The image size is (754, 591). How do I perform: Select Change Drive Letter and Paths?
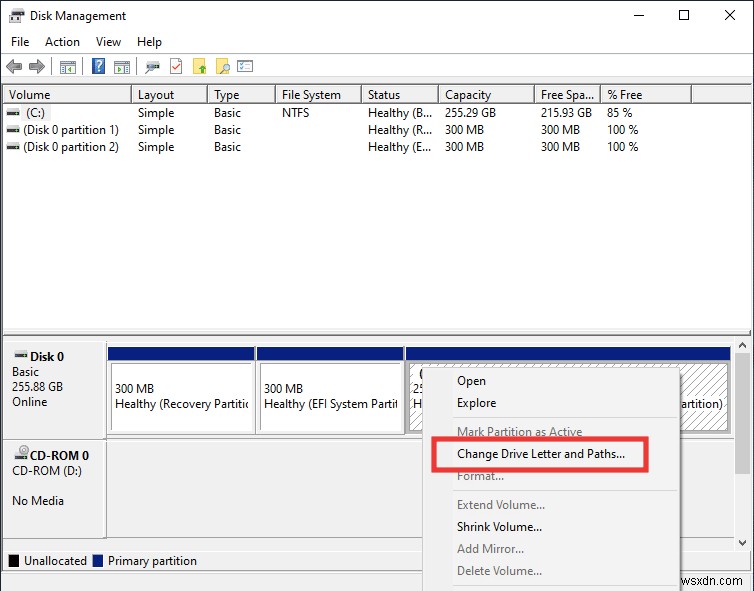(540, 454)
